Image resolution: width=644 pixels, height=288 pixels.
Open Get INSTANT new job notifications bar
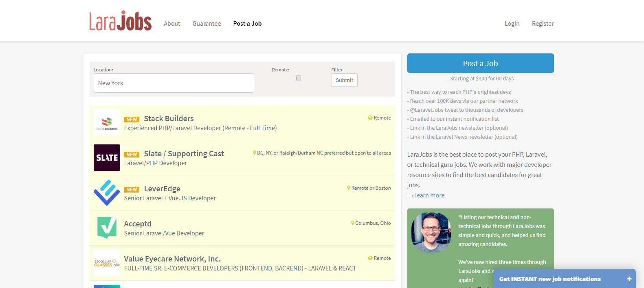565,279
